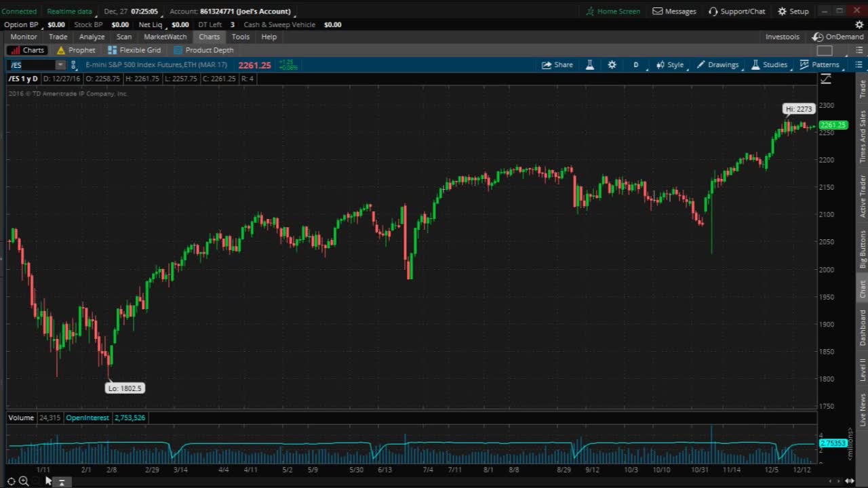The width and height of the screenshot is (868, 488).
Task: Open the grid layout rectangle selector
Action: point(825,50)
